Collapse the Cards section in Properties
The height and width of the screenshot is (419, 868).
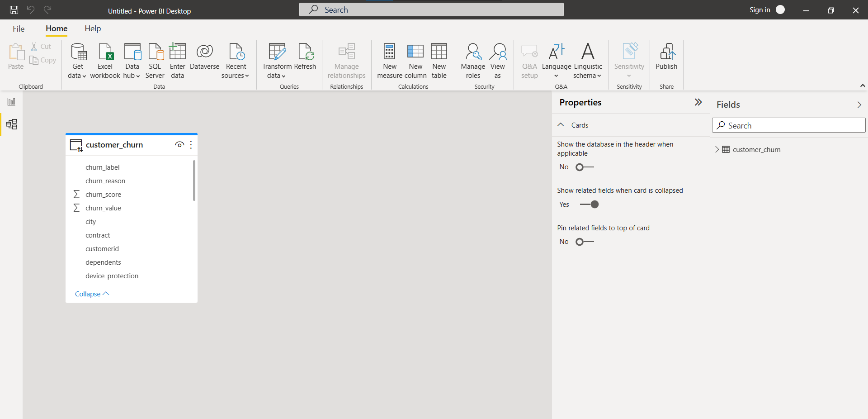(x=561, y=125)
